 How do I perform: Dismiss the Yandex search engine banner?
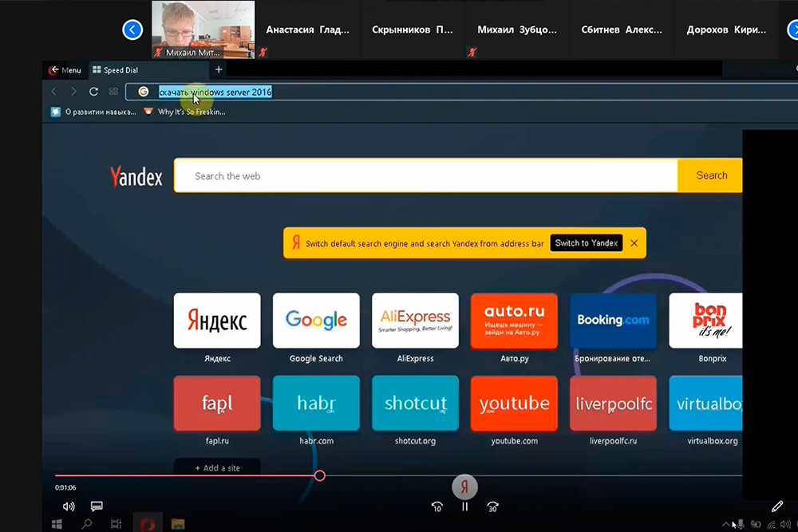point(634,243)
